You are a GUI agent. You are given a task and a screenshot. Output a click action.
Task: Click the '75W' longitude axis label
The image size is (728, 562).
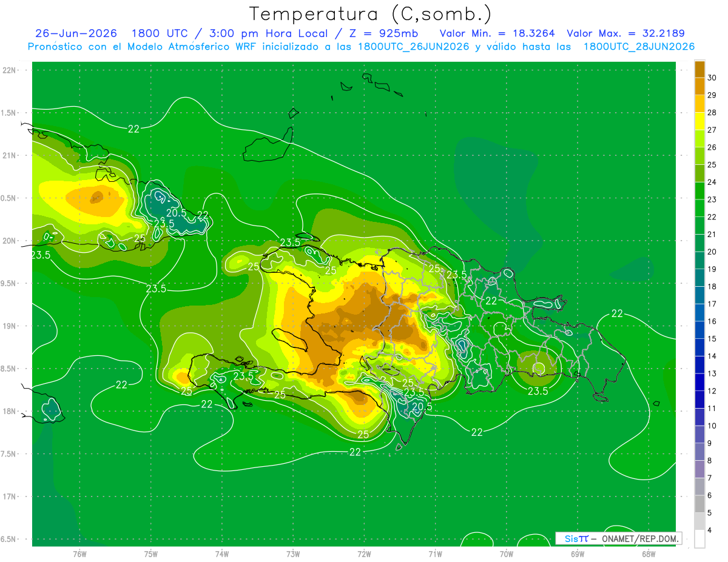pyautogui.click(x=151, y=554)
